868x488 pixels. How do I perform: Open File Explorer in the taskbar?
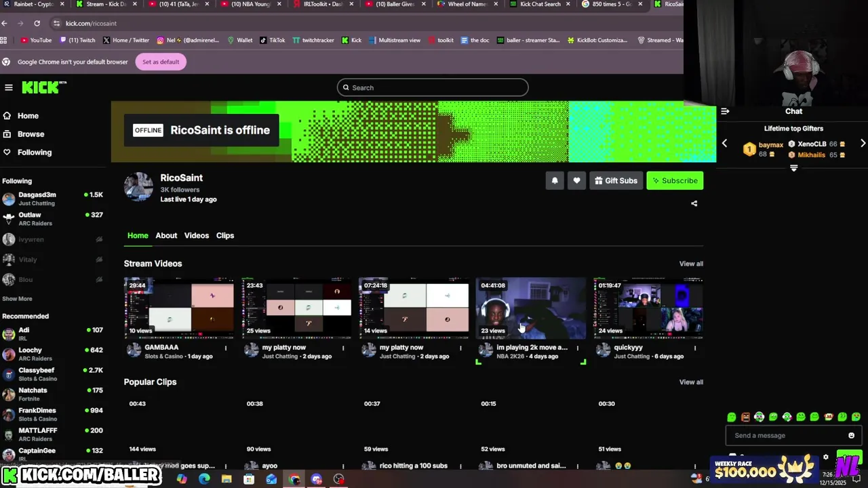[x=226, y=479]
